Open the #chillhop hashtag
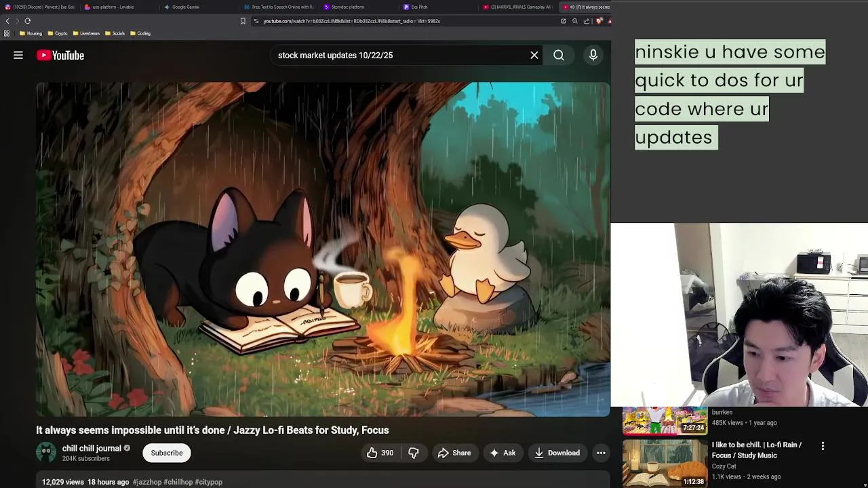The height and width of the screenshot is (488, 868). pos(178,482)
